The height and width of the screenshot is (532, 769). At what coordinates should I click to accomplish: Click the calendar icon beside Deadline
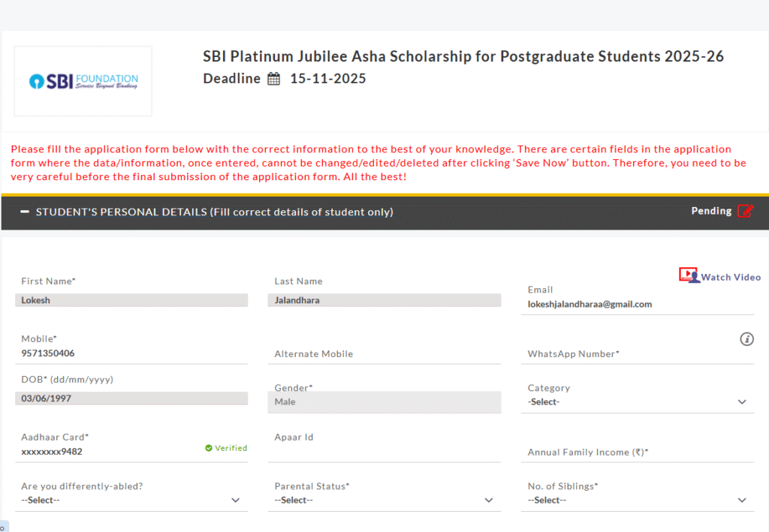pyautogui.click(x=274, y=79)
